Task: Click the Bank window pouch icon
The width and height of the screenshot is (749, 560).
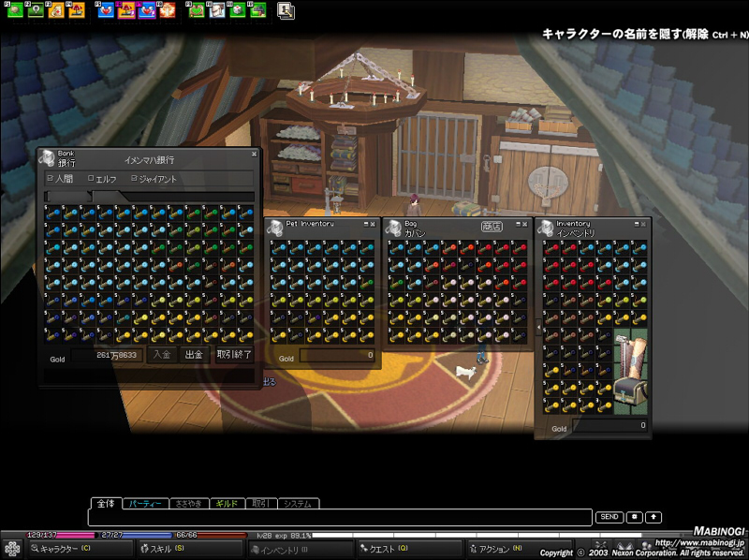Action: point(47,158)
